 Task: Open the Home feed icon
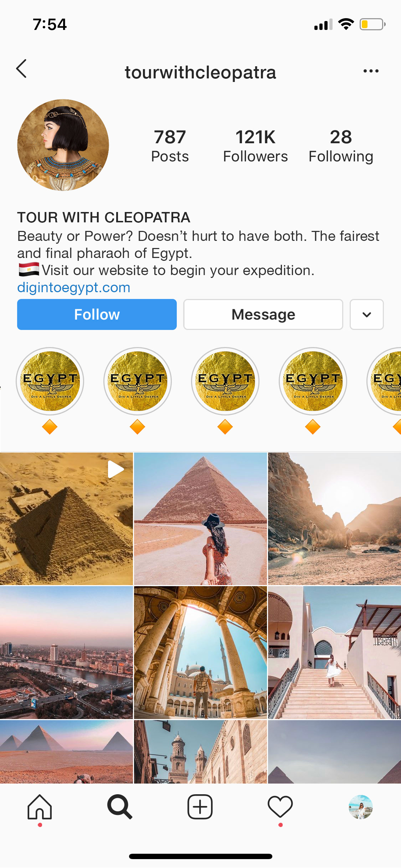[40, 807]
